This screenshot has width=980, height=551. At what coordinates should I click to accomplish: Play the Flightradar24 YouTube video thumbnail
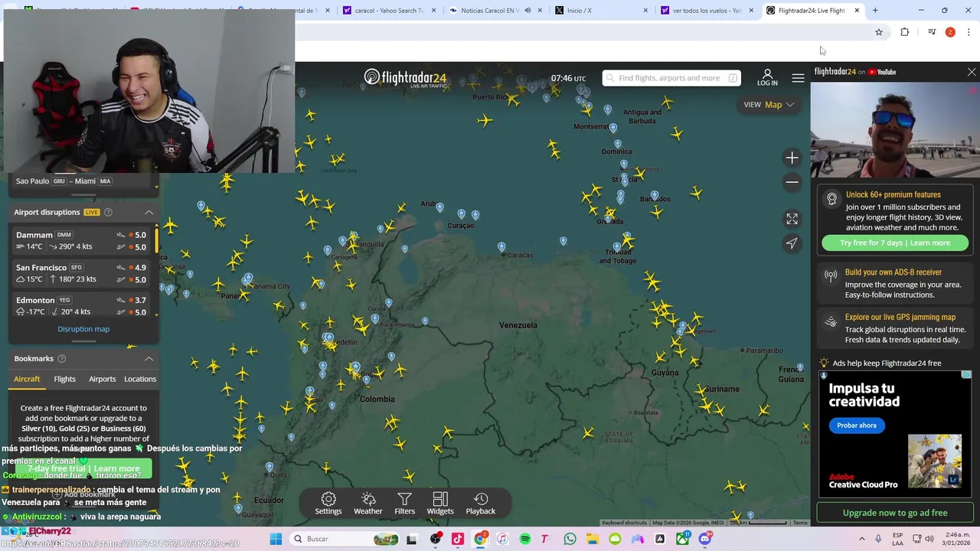[x=895, y=130]
